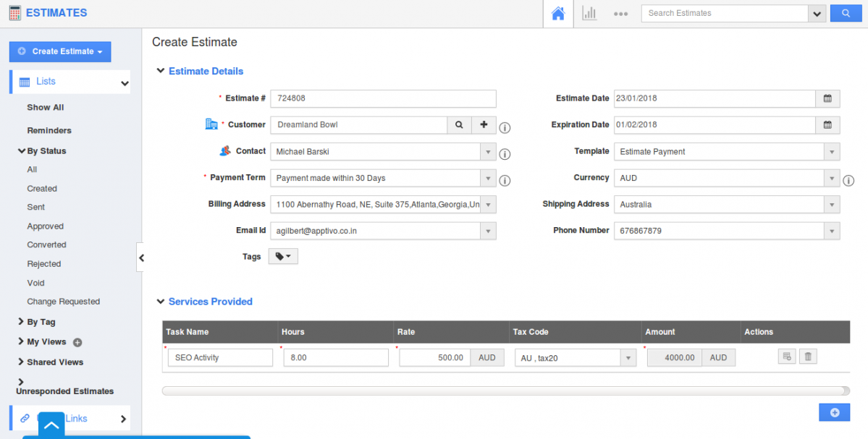Select Sent status filter

pyautogui.click(x=36, y=207)
